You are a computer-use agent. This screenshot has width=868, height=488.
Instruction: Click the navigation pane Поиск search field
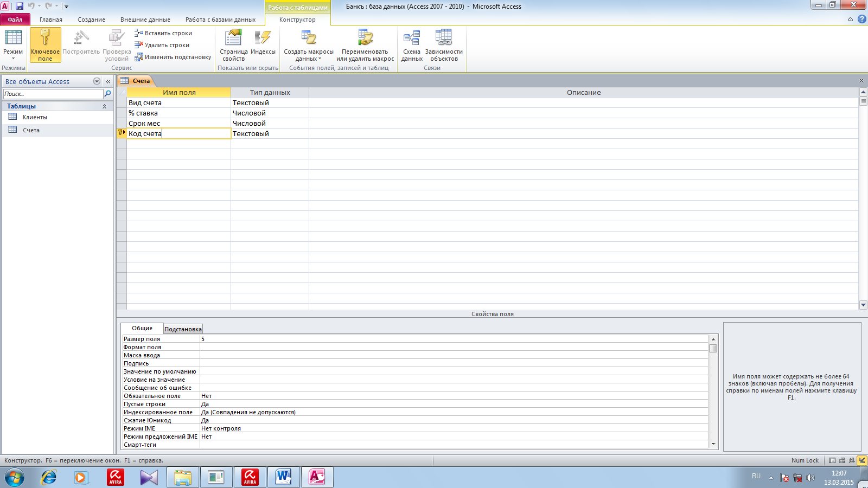click(53, 94)
